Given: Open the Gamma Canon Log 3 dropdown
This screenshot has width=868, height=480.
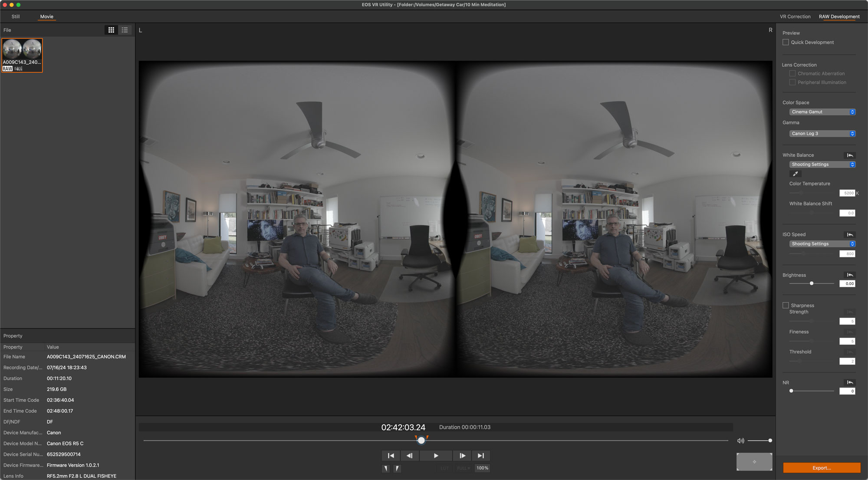Looking at the screenshot, I should coord(822,134).
